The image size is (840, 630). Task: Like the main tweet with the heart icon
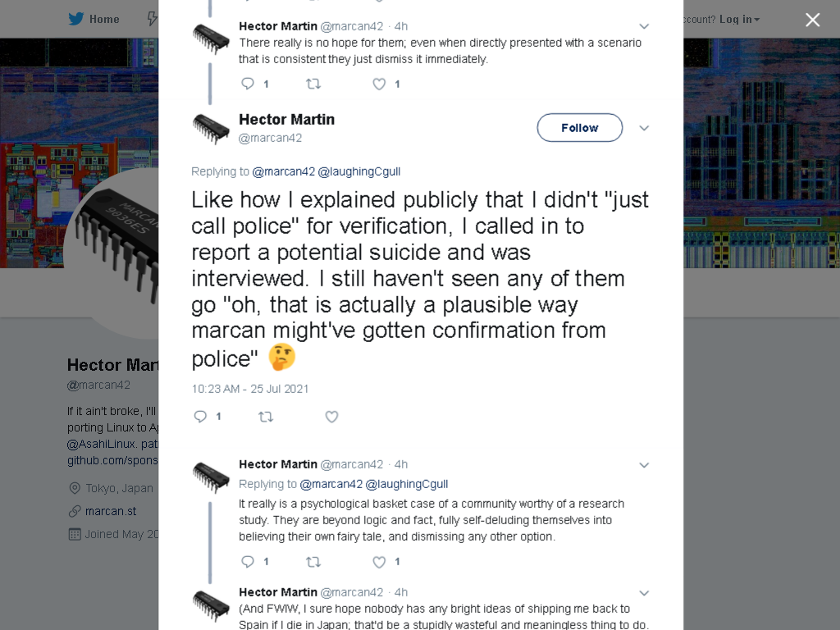331,417
